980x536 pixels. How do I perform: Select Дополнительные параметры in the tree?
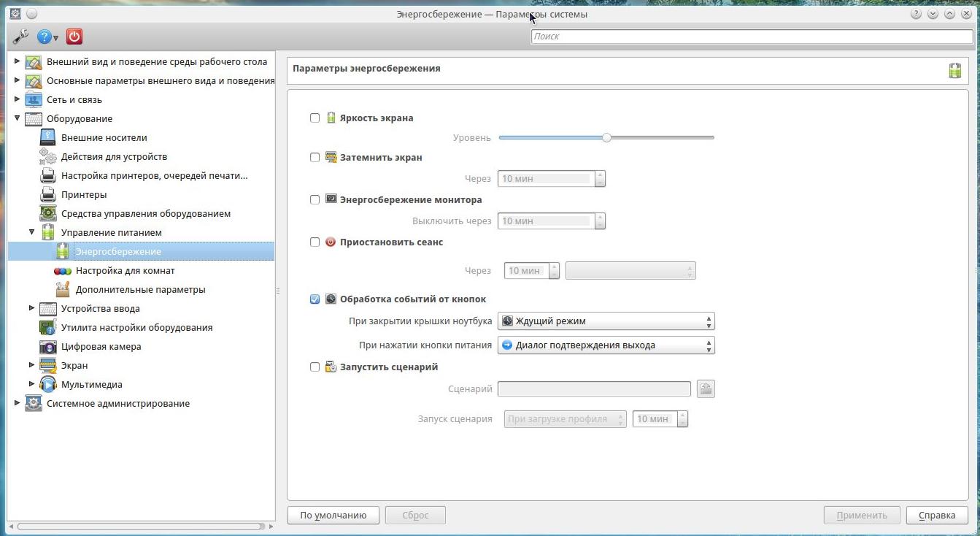pos(140,290)
